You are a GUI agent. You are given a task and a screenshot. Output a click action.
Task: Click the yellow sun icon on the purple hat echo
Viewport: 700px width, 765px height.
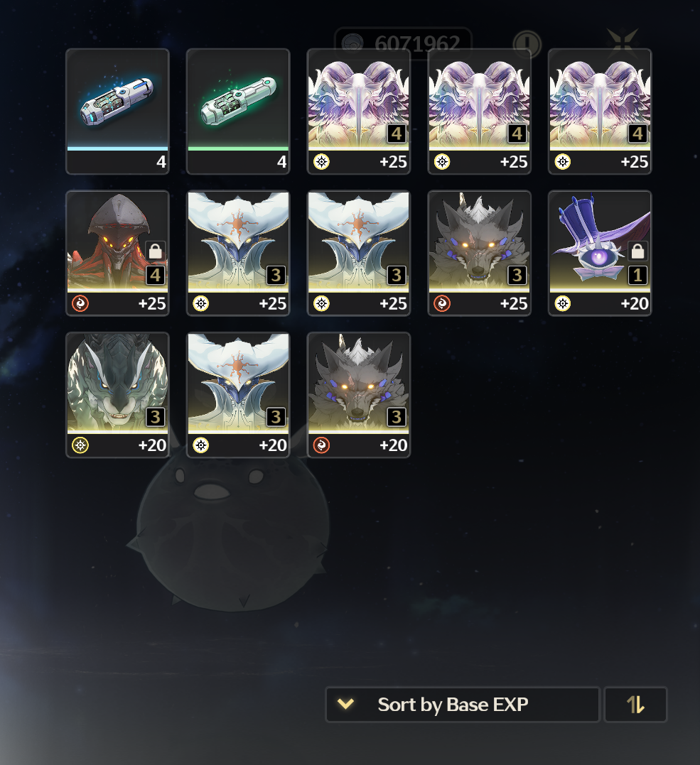562,303
